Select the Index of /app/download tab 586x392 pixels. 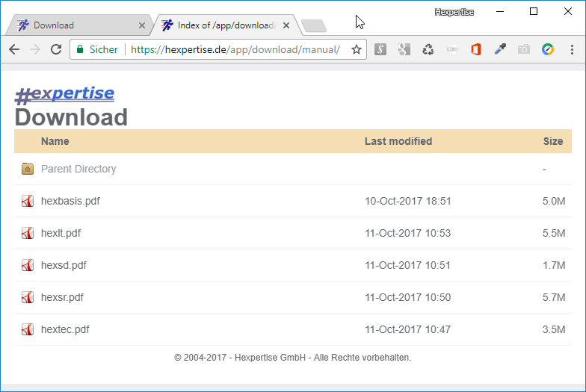tap(226, 25)
